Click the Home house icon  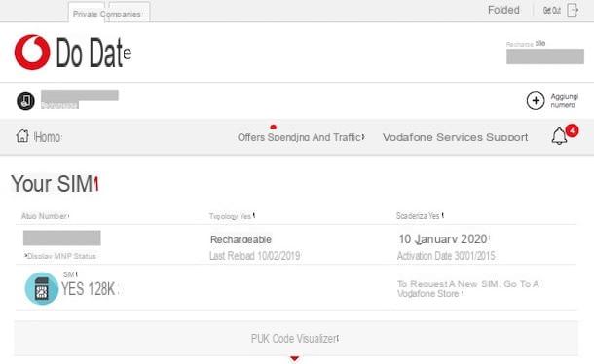point(22,136)
